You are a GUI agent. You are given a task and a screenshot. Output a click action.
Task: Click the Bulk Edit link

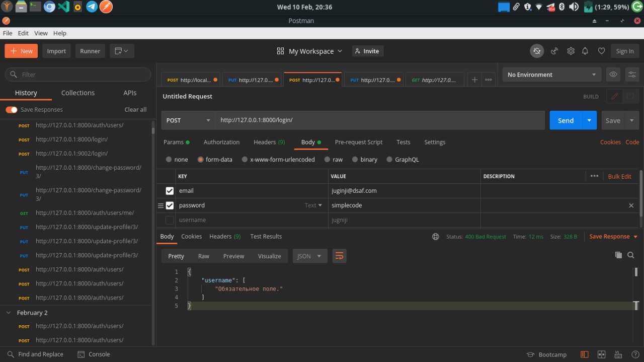coord(619,176)
